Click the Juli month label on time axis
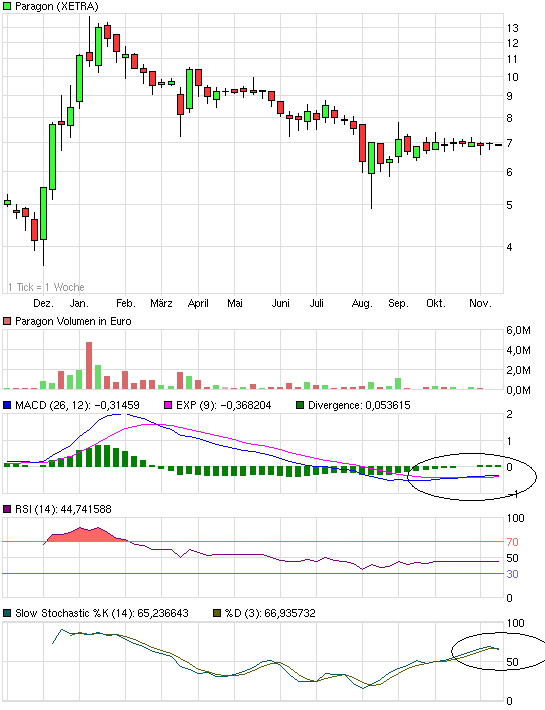This screenshot has width=545, height=710. (x=316, y=303)
